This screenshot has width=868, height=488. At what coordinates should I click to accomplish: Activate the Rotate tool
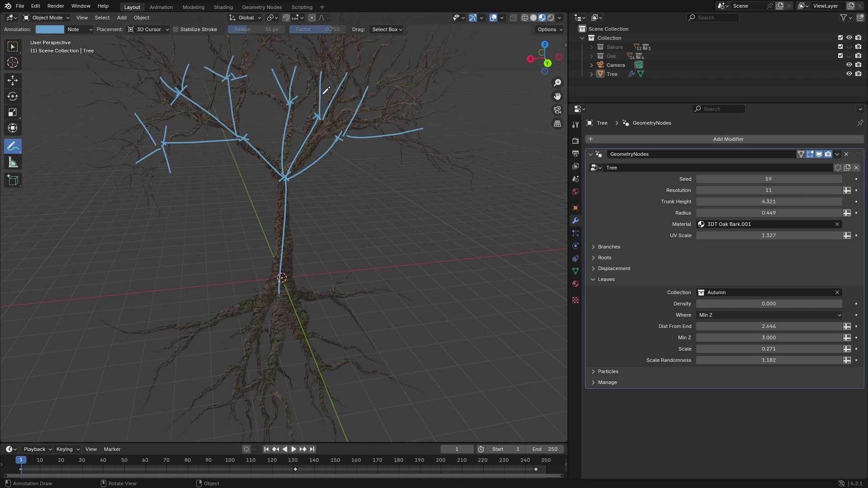click(x=13, y=96)
